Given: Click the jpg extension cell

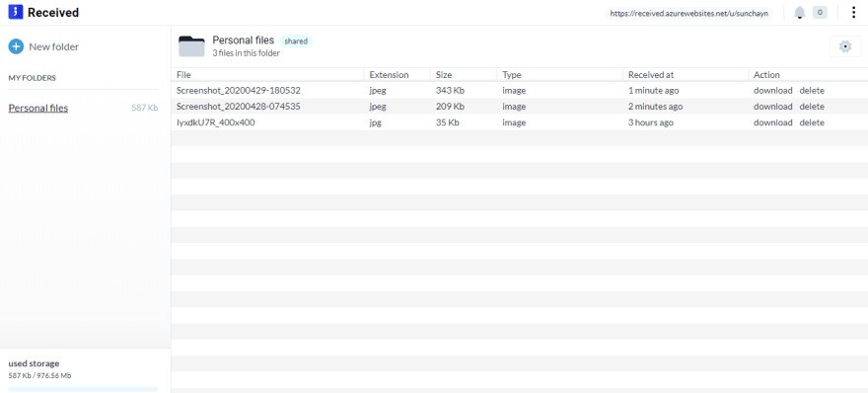Looking at the screenshot, I should (376, 122).
